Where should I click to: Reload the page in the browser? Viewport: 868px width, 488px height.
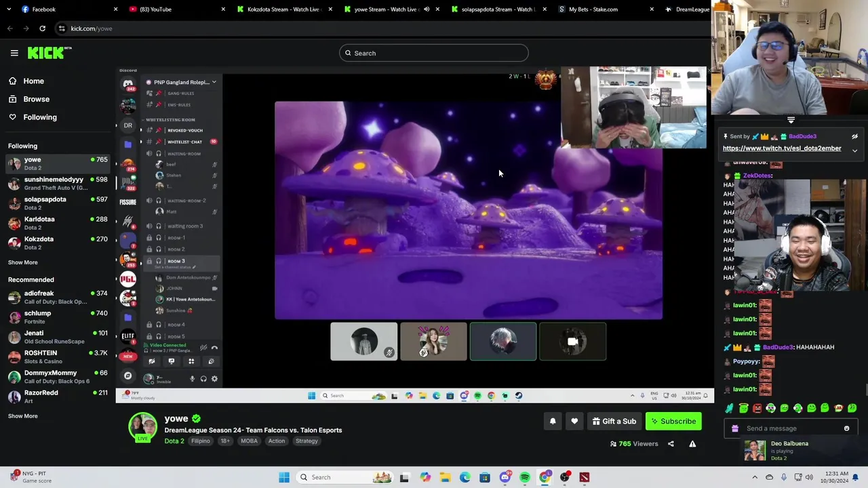coord(42,28)
